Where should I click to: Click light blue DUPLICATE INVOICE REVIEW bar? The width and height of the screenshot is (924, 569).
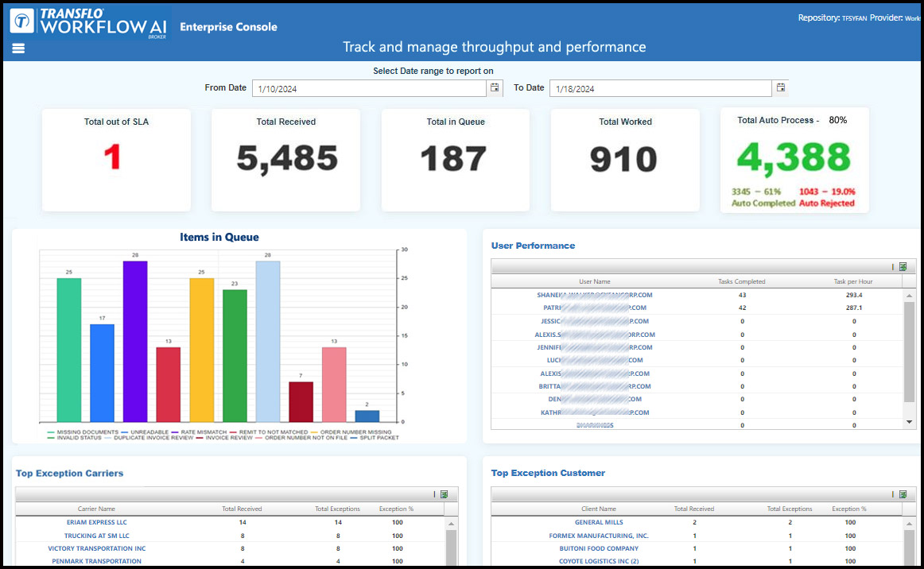267,342
